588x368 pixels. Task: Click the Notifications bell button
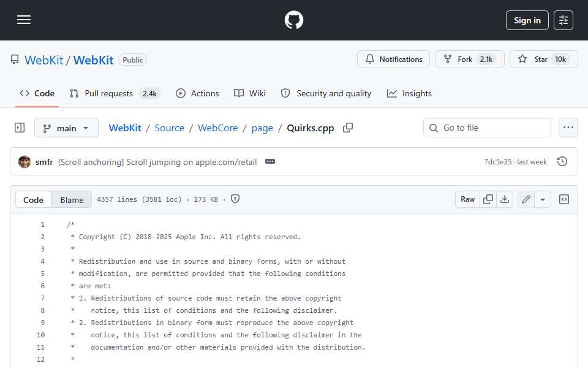[x=393, y=59]
